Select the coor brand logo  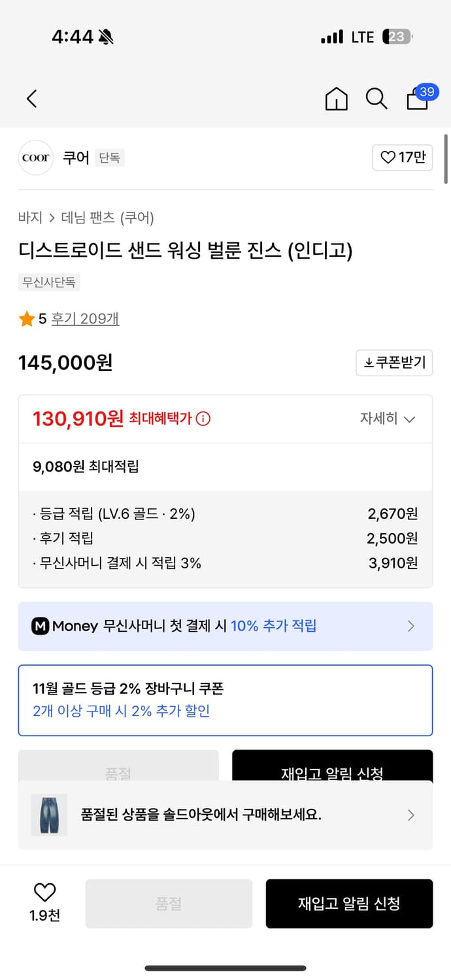coord(35,157)
